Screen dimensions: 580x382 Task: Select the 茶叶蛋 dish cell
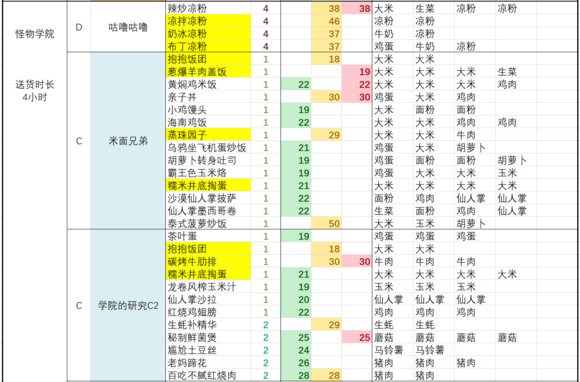coord(209,236)
